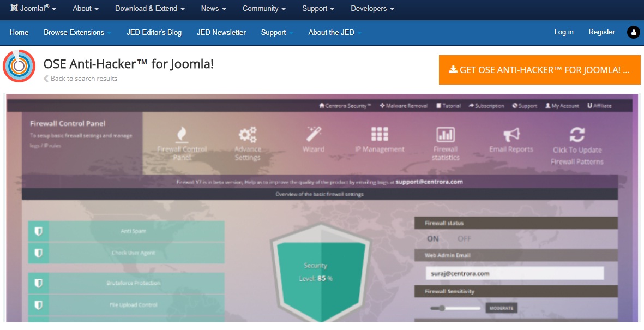Toggle Bruteforce Protection row
The height and width of the screenshot is (330, 644).
(x=126, y=283)
